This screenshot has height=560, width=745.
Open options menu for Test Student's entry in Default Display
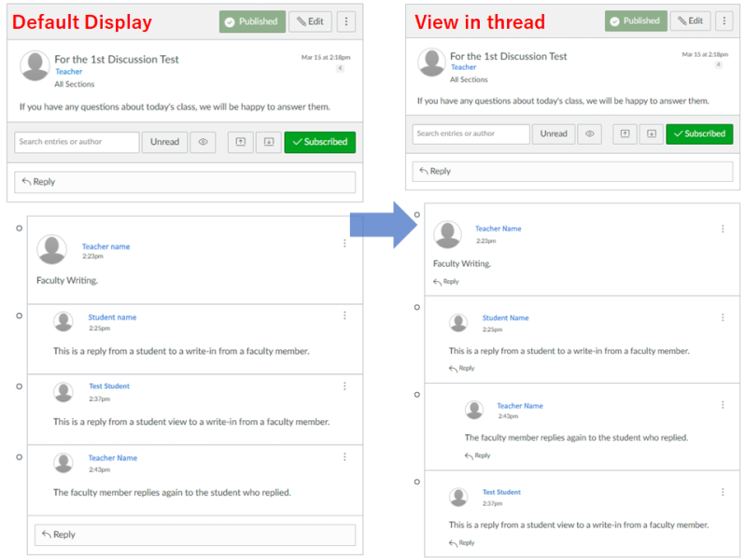coord(344,386)
